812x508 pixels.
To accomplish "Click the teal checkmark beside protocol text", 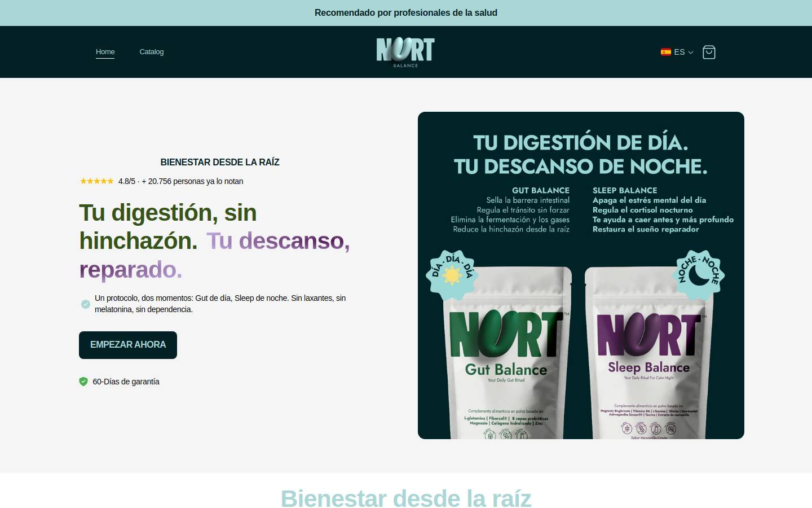I will tap(86, 304).
